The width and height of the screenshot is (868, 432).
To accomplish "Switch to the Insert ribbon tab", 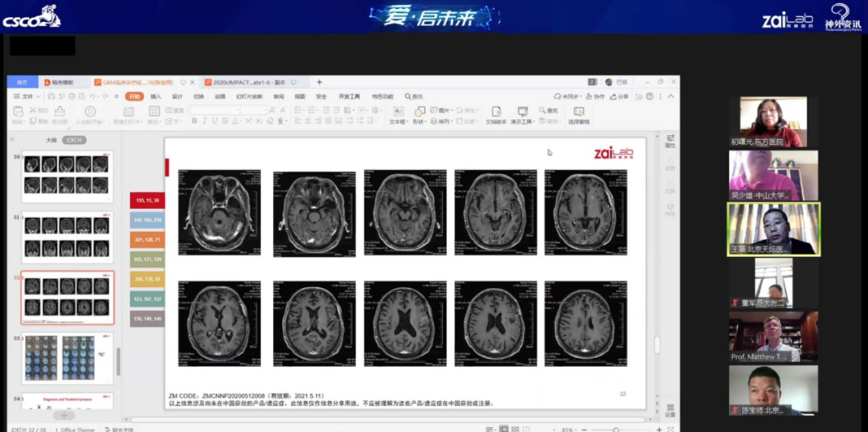I will 156,96.
